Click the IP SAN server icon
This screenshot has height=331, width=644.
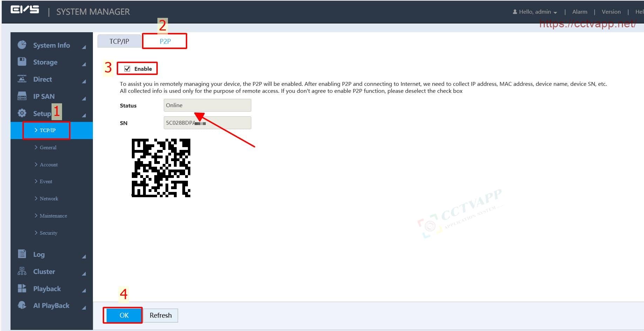click(22, 96)
